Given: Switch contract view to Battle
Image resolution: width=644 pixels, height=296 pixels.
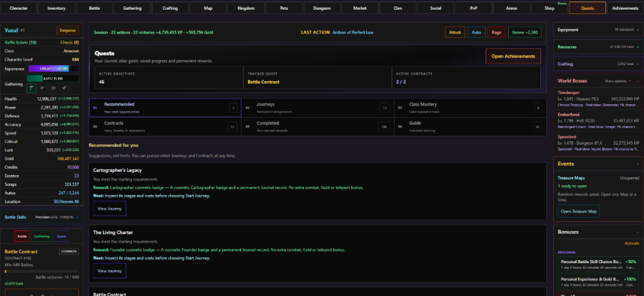Looking at the screenshot, I should click(22, 236).
